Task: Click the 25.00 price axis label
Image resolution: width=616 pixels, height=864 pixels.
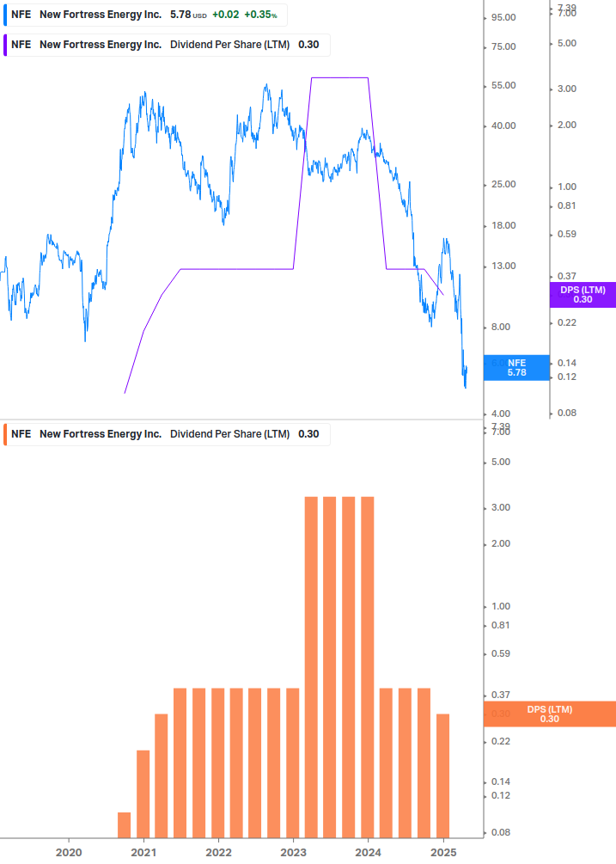Action: (503, 184)
